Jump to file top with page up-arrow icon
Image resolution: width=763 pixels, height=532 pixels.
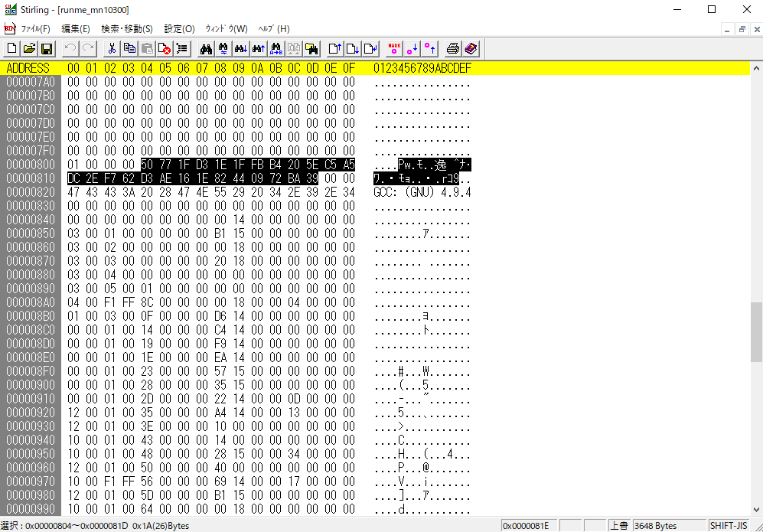click(x=334, y=49)
